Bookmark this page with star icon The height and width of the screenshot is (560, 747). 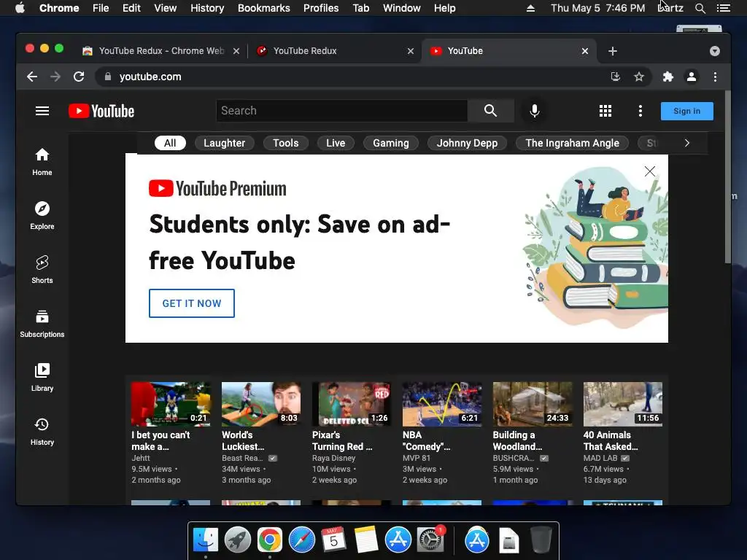[x=639, y=77]
